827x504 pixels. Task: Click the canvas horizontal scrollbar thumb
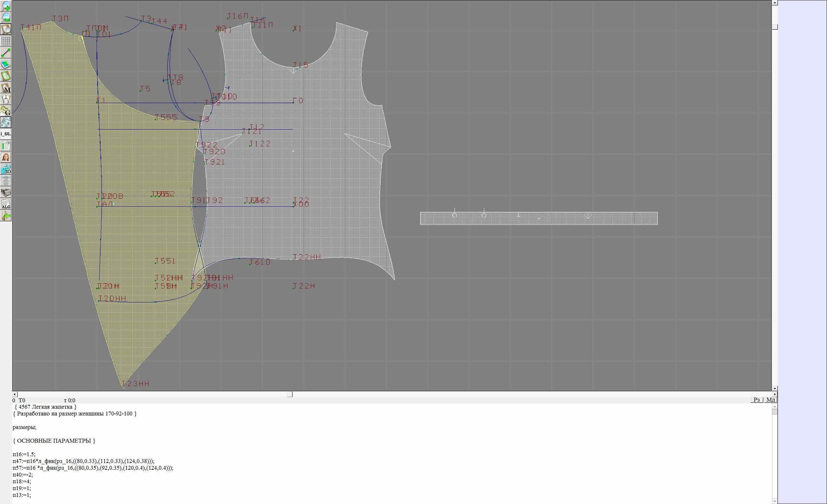pyautogui.click(x=290, y=394)
